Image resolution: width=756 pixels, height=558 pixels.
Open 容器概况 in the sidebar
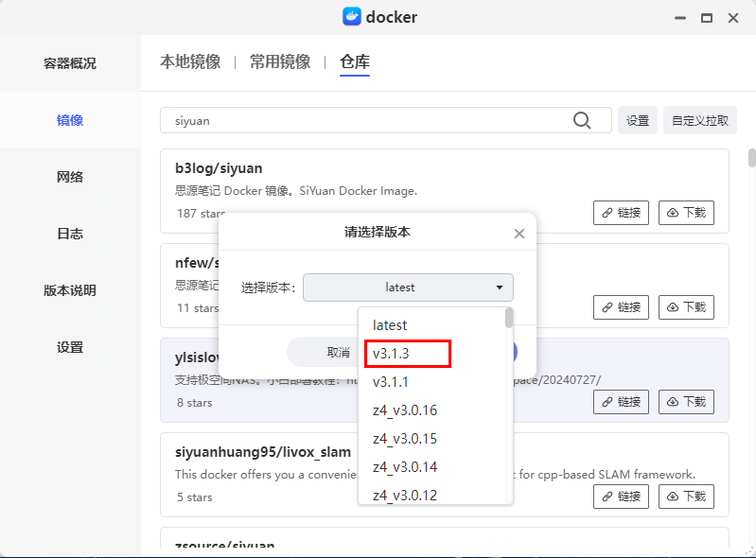[70, 63]
